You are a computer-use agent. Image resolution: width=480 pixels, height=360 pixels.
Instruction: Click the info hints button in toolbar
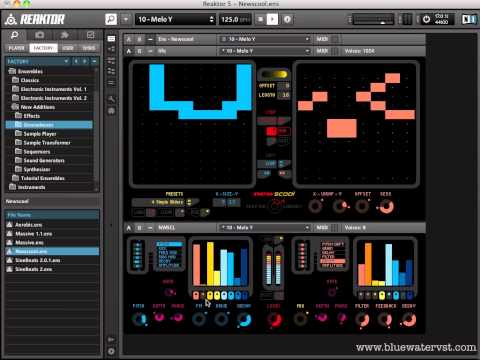click(287, 19)
